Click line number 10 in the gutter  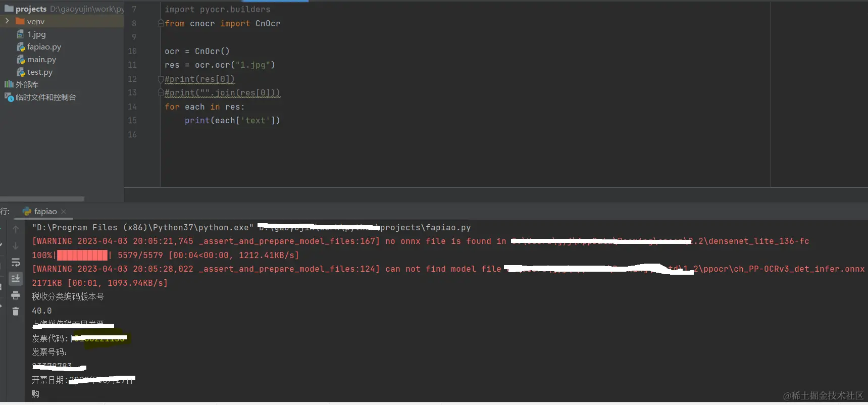point(132,52)
